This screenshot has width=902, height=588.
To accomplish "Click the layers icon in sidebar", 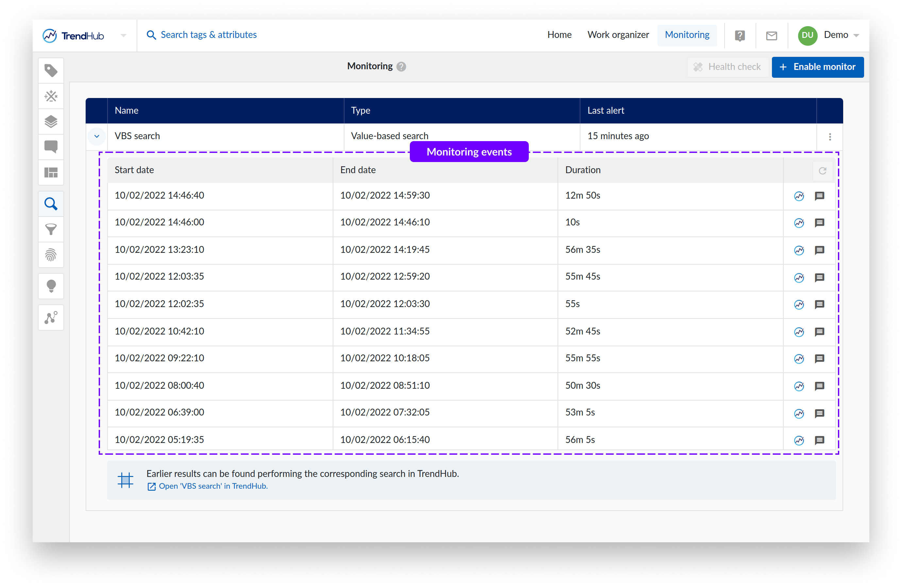I will coord(51,122).
